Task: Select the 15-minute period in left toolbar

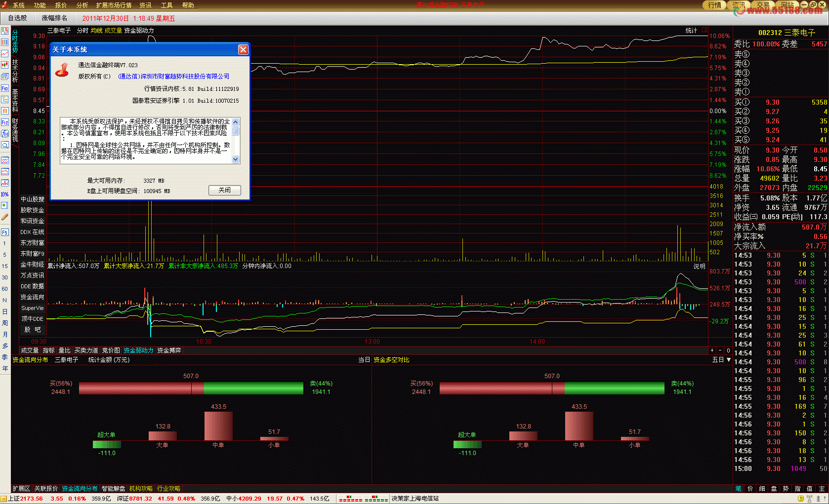Action: [x=4, y=266]
